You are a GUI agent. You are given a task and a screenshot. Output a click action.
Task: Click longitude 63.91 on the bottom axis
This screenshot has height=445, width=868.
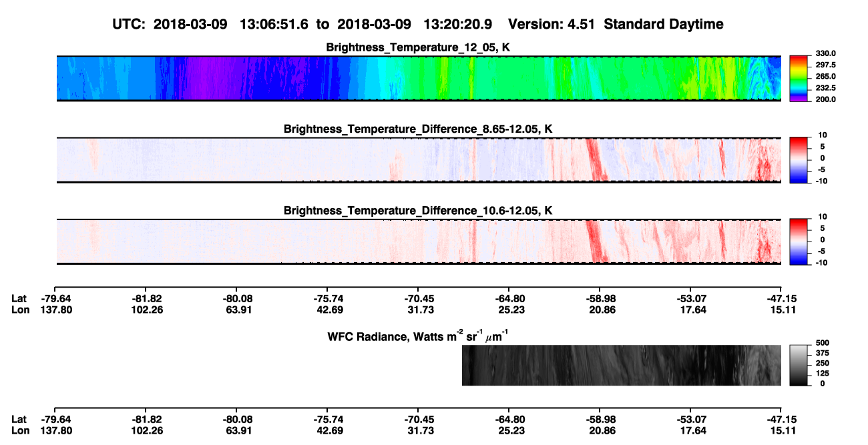pos(237,430)
